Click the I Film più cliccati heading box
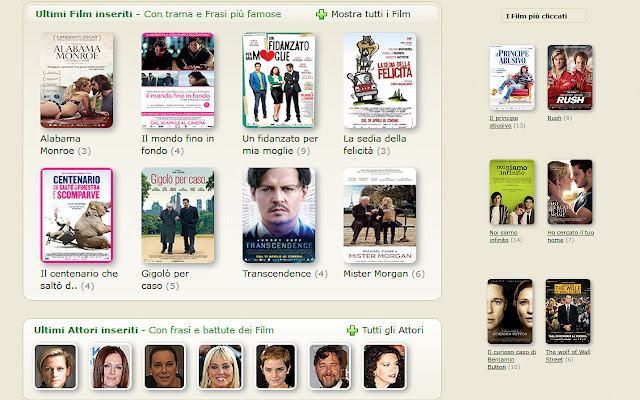Screen dimensions: 640x400 point(544,16)
